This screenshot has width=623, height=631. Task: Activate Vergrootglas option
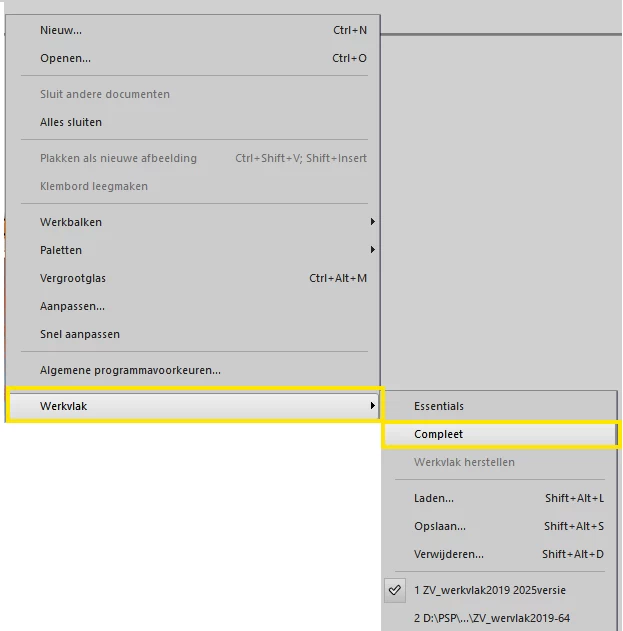click(193, 278)
